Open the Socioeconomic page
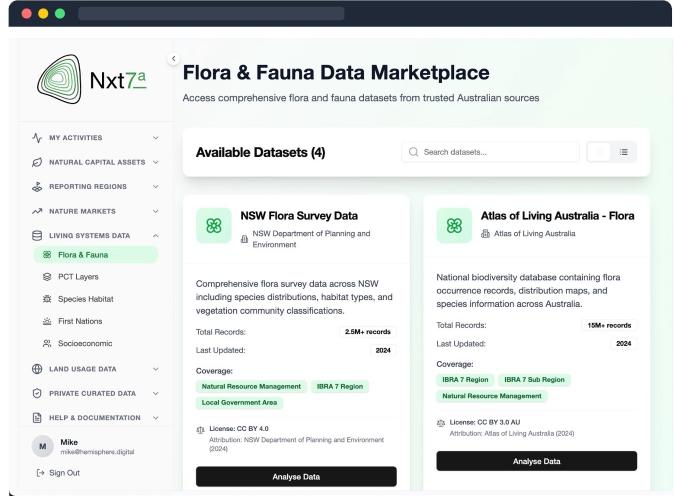The width and height of the screenshot is (674, 496). pos(96,343)
